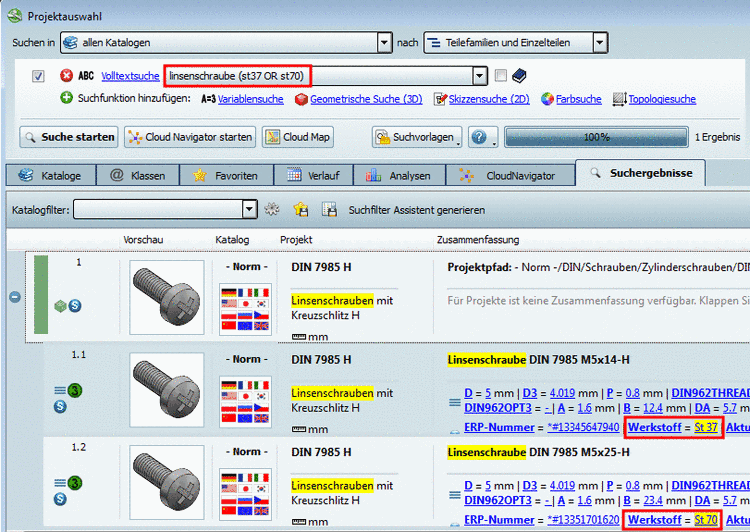
Task: Click the Farbsuche color wheel icon
Action: click(x=547, y=99)
